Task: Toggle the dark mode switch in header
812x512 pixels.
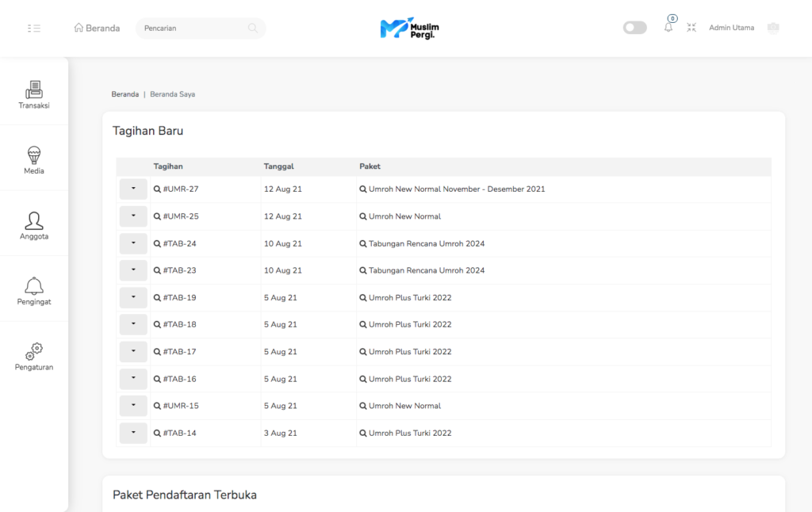Action: click(634, 28)
